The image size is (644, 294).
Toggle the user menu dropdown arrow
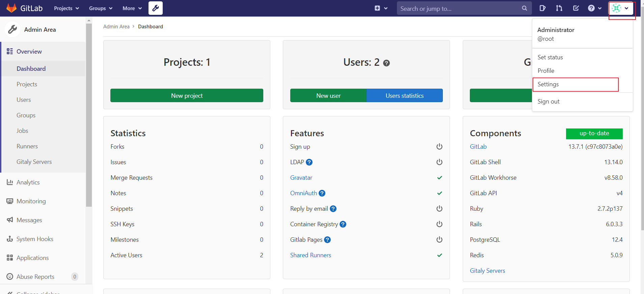point(626,8)
